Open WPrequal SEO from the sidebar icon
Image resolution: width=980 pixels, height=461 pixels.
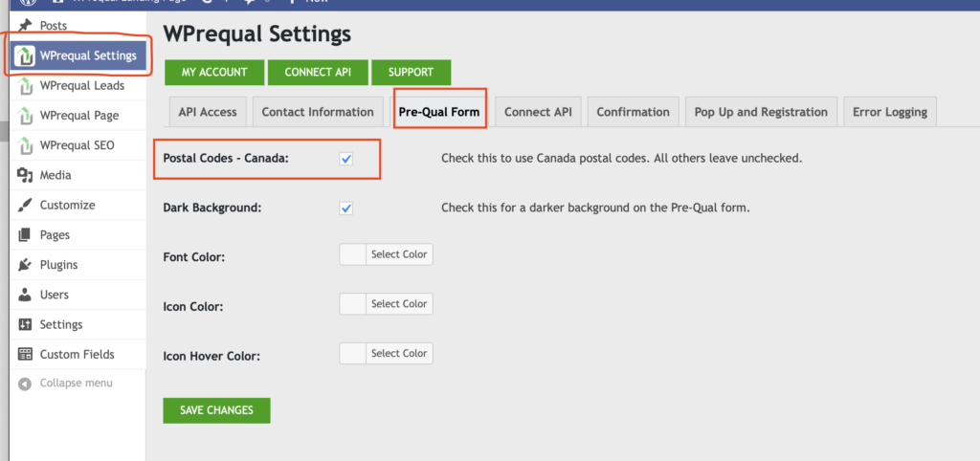pyautogui.click(x=25, y=145)
